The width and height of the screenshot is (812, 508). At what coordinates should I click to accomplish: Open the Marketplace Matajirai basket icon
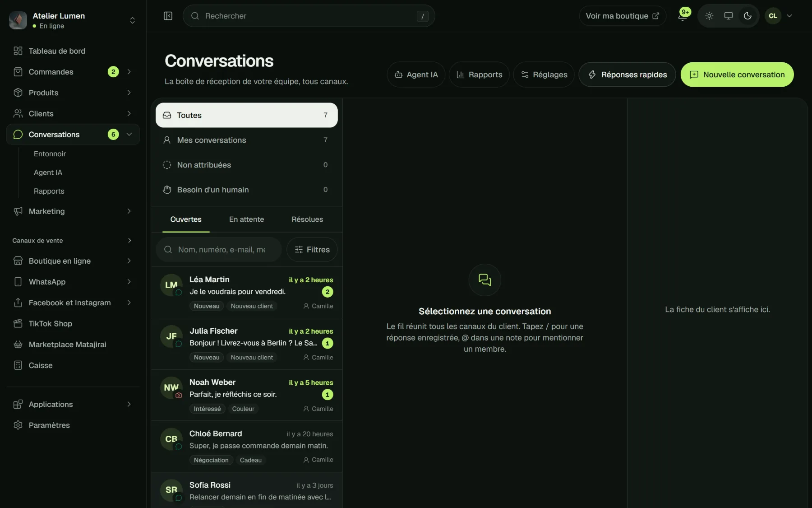[x=18, y=345]
